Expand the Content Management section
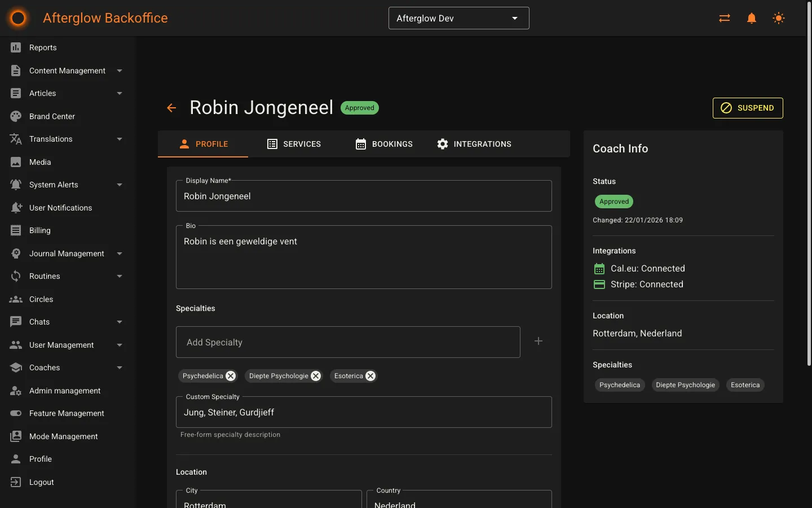The width and height of the screenshot is (812, 508). 119,71
